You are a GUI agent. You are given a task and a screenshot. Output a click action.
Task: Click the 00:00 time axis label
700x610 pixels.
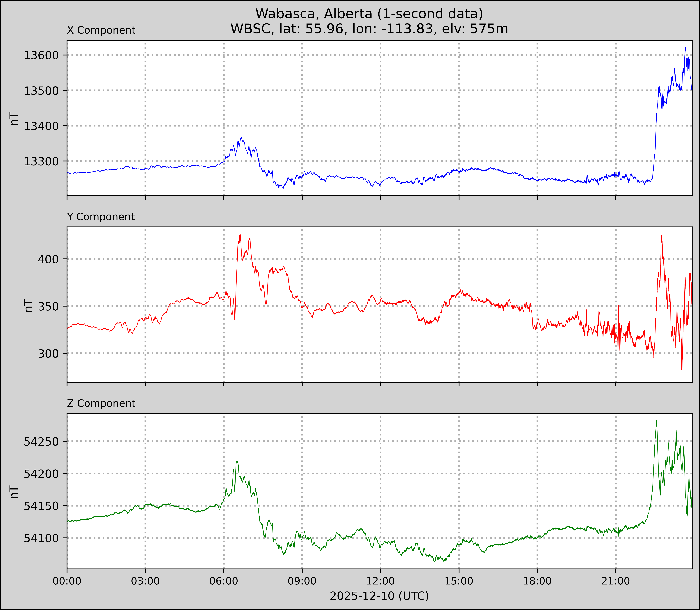click(x=67, y=581)
